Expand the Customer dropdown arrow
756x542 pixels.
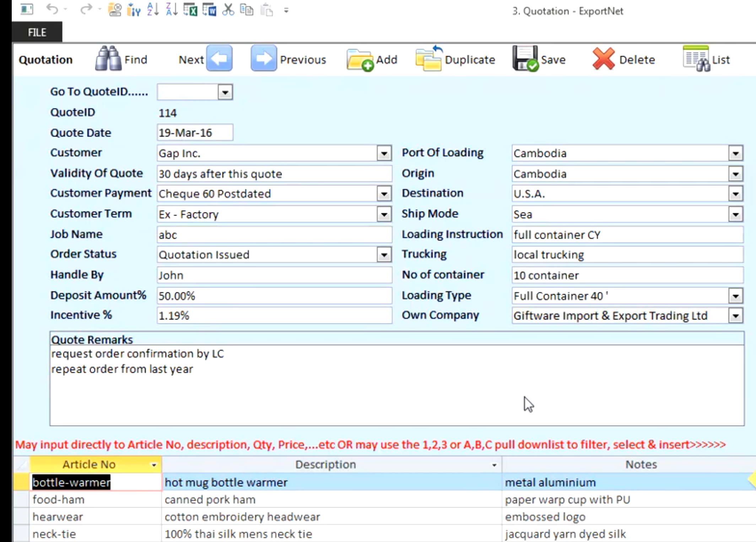pyautogui.click(x=384, y=153)
